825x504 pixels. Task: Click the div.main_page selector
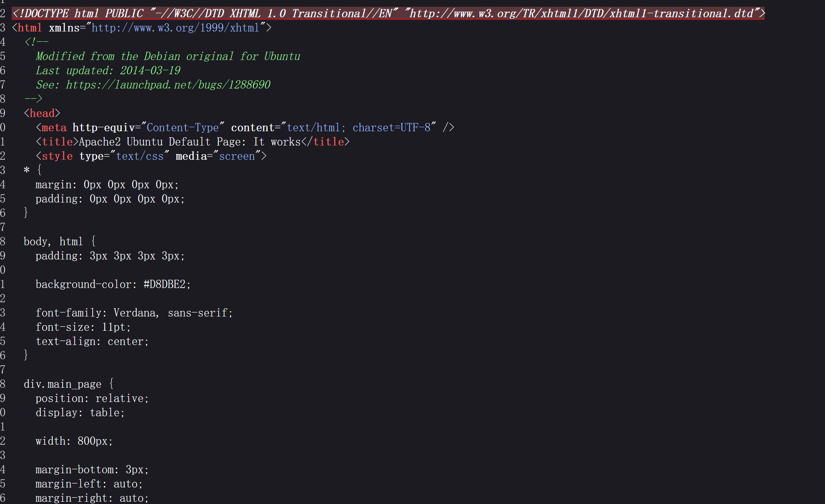click(63, 384)
